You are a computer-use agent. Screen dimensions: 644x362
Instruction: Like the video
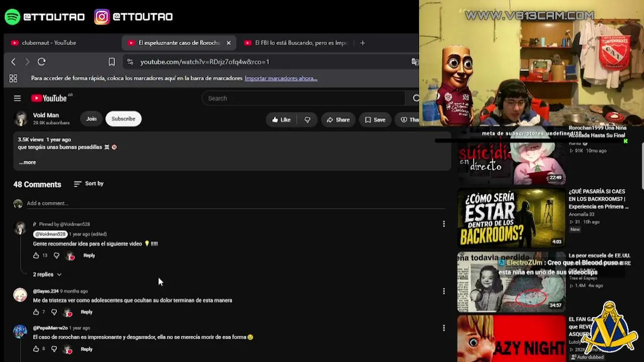[281, 120]
